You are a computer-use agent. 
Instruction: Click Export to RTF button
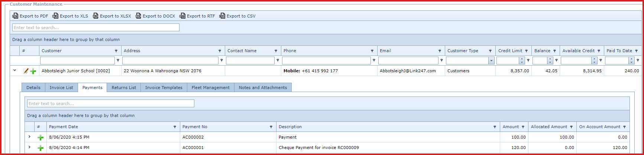point(197,16)
